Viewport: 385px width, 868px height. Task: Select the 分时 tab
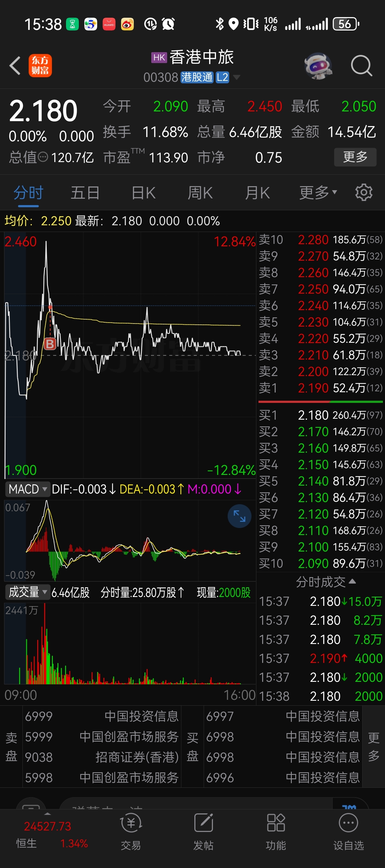28,193
